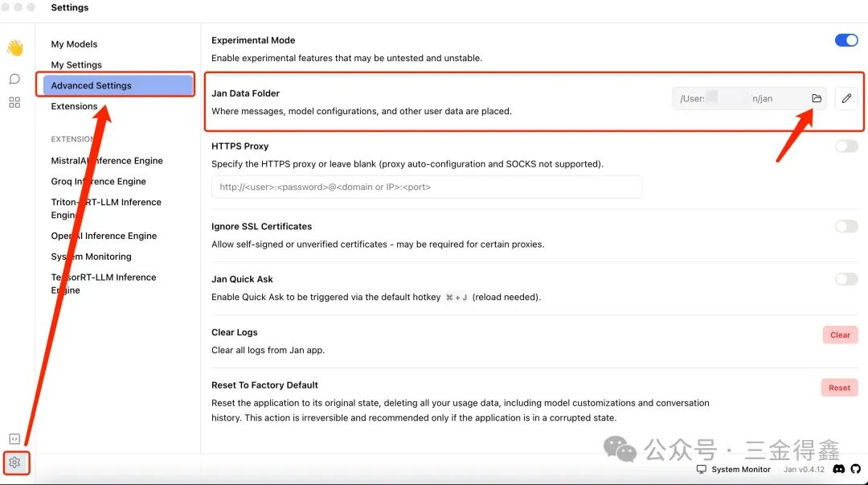Turn on Ignore SSL Certificates
The height and width of the screenshot is (485, 868).
(x=846, y=227)
